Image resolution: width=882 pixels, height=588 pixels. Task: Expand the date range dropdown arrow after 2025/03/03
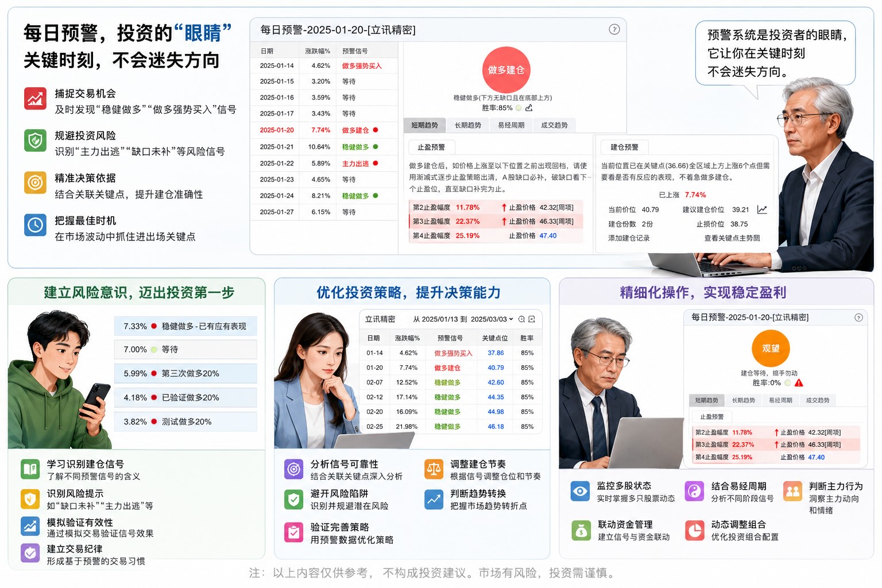[511, 319]
